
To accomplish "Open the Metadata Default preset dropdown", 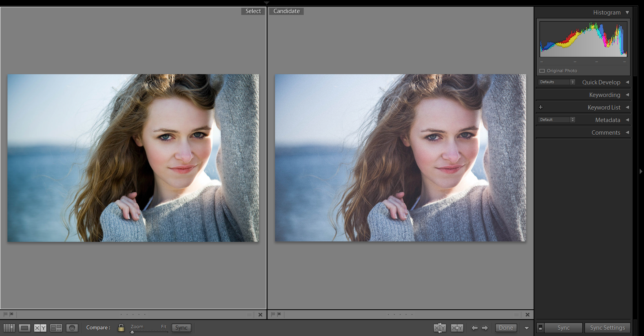I will pyautogui.click(x=556, y=120).
